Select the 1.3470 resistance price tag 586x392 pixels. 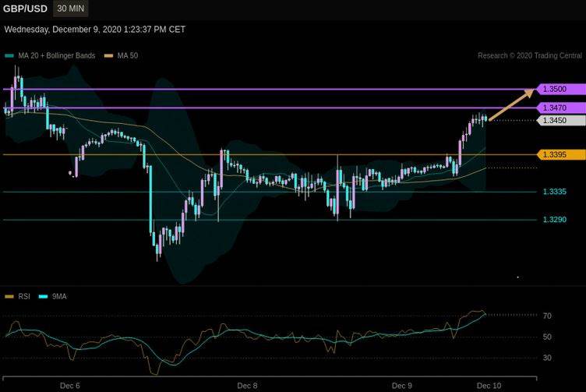tap(561, 108)
